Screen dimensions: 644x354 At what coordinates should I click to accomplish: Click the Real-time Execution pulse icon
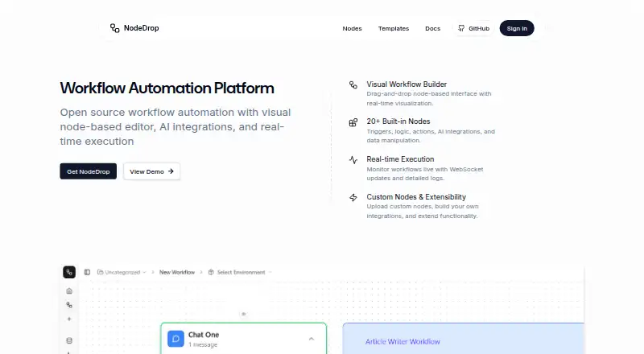(x=353, y=160)
